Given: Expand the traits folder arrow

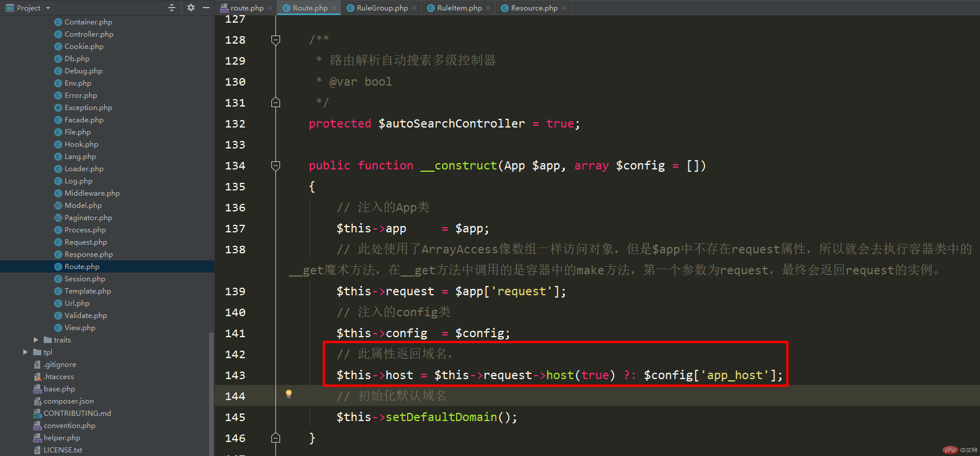Looking at the screenshot, I should pos(36,340).
